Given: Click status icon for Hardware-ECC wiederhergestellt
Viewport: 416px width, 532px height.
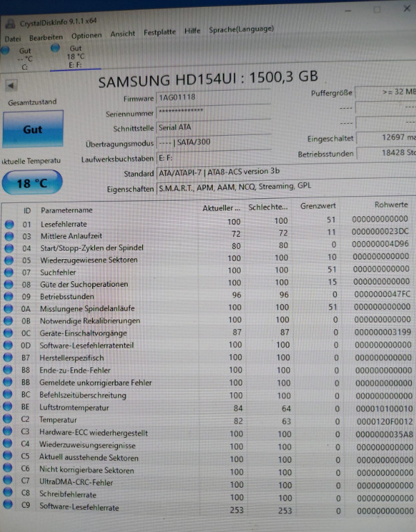Looking at the screenshot, I should [x=8, y=431].
